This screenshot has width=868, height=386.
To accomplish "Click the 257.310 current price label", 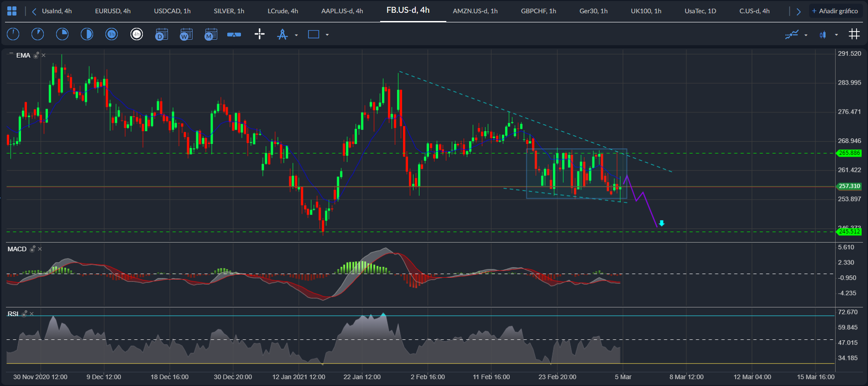I will tap(849, 186).
